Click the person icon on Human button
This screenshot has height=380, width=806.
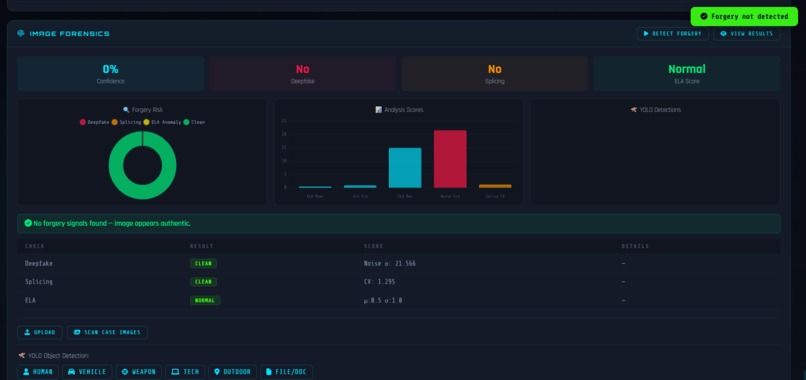[x=26, y=372]
